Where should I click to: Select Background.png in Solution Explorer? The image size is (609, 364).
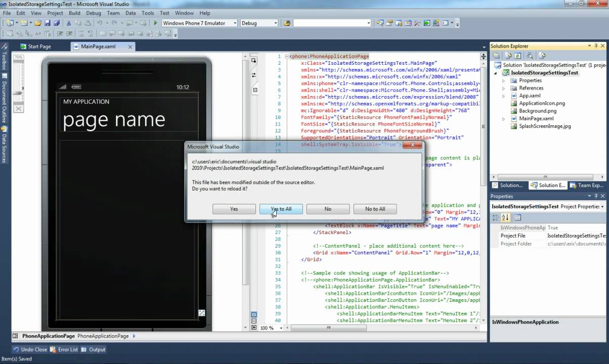[x=538, y=111]
